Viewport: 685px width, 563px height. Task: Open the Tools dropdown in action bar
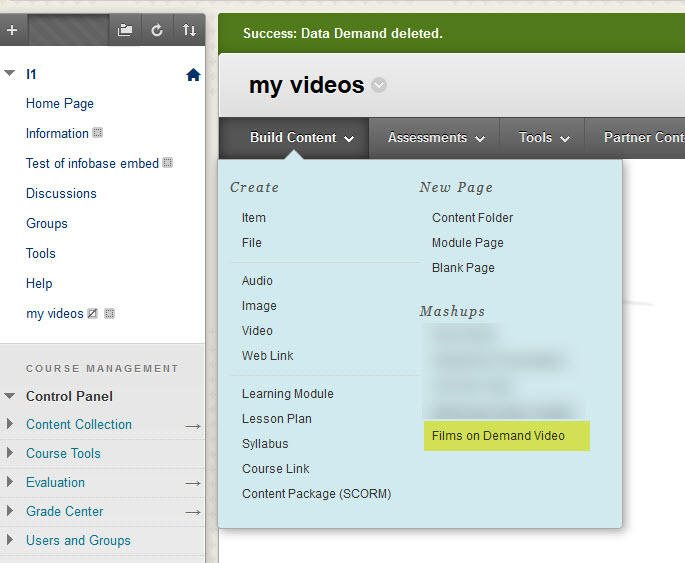point(544,138)
